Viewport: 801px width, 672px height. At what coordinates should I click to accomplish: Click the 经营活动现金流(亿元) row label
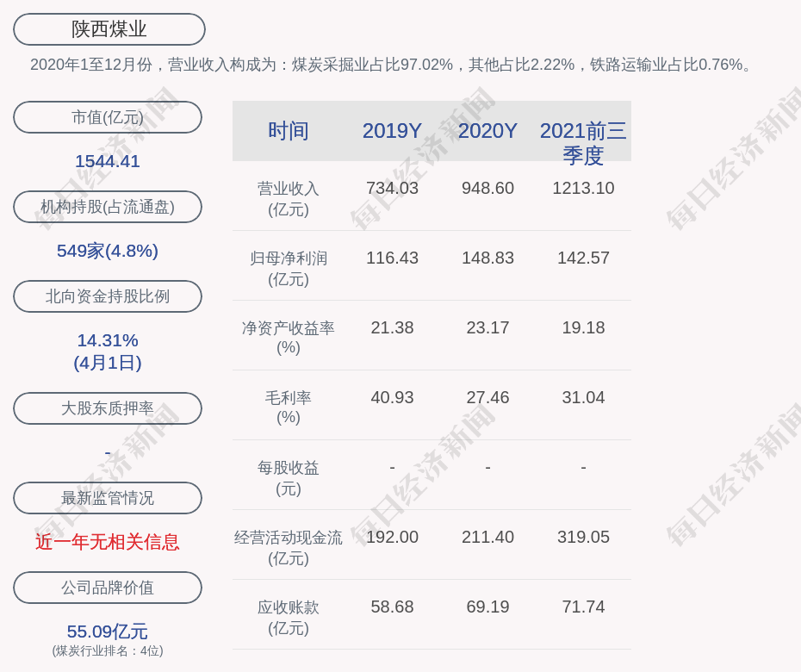click(x=289, y=547)
